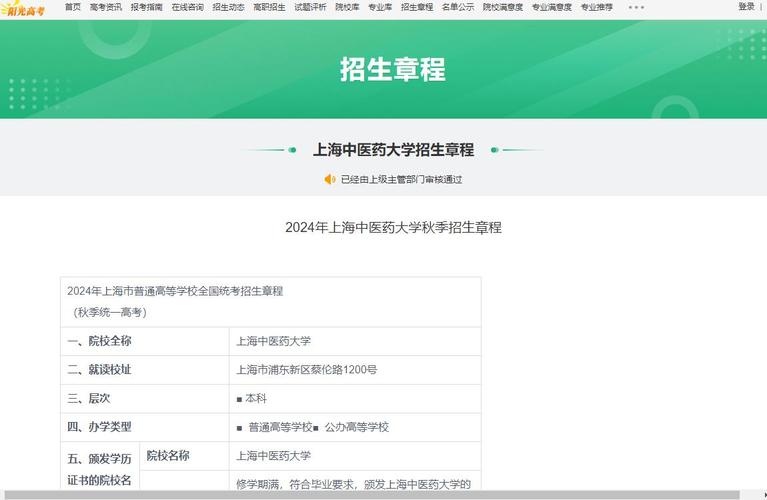Open 名单公示 navigation item

coord(458,7)
